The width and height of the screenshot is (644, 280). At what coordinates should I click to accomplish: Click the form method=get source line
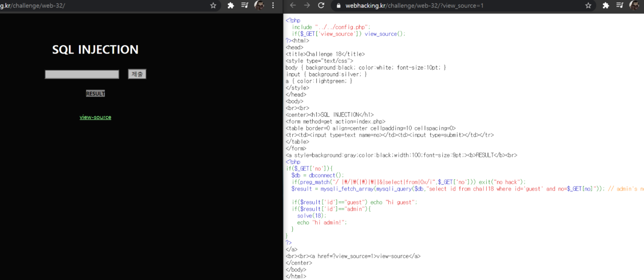(x=336, y=121)
